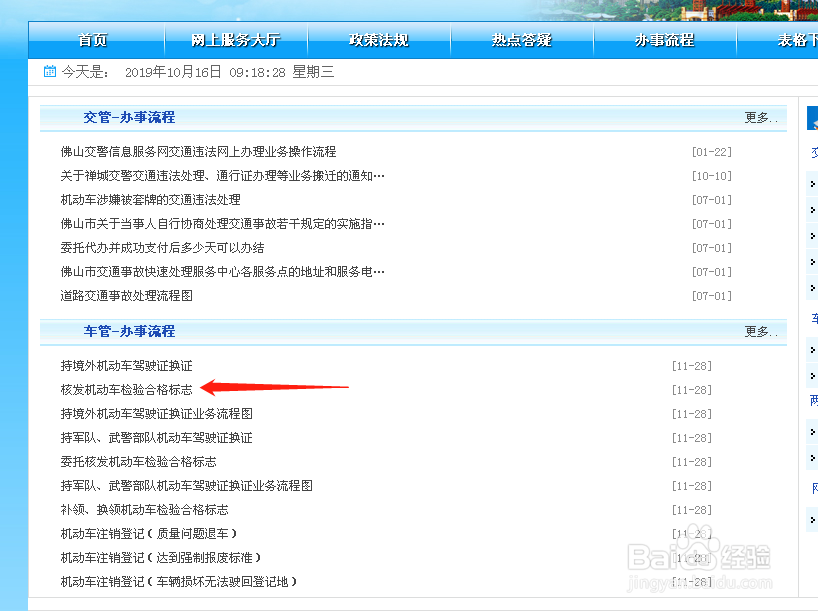Open 佛山交警信息服务网交通违法网上办理业务操作流程 article

[198, 152]
